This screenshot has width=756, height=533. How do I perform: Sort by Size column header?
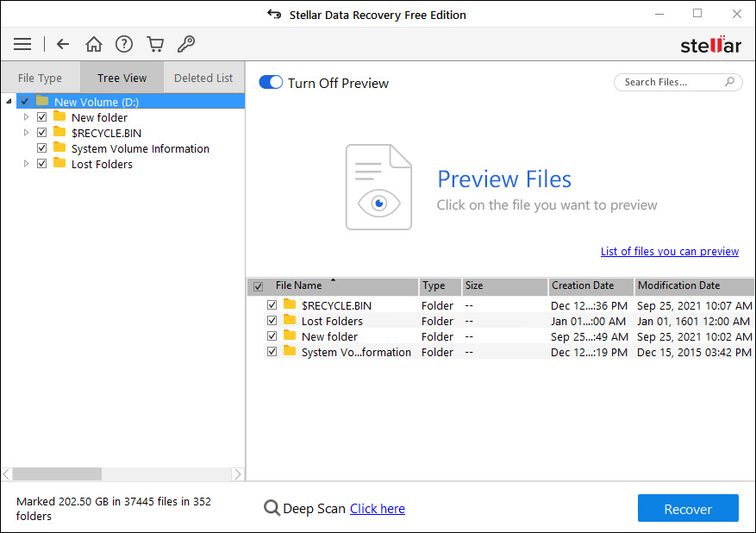504,286
